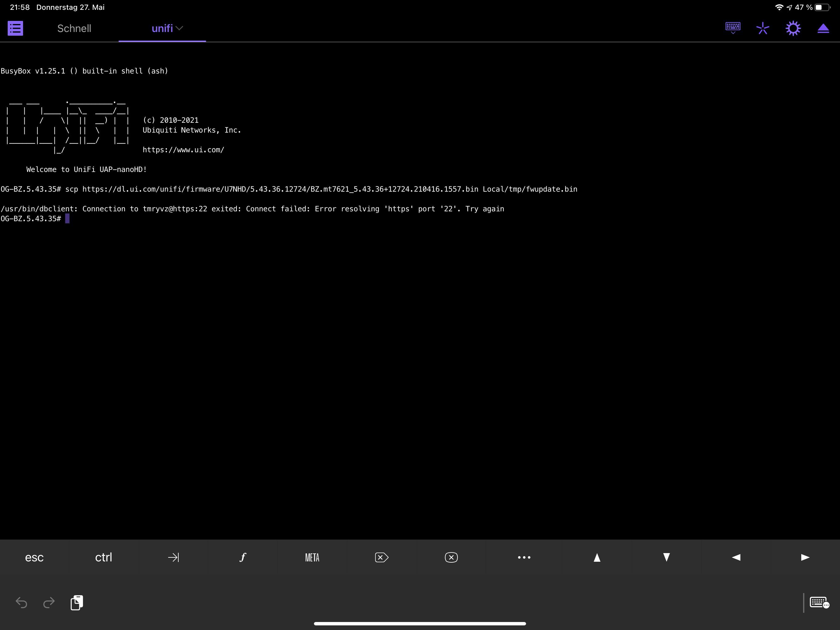Click the https://www.ui.com/ URL text
This screenshot has width=840, height=630.
click(x=184, y=150)
